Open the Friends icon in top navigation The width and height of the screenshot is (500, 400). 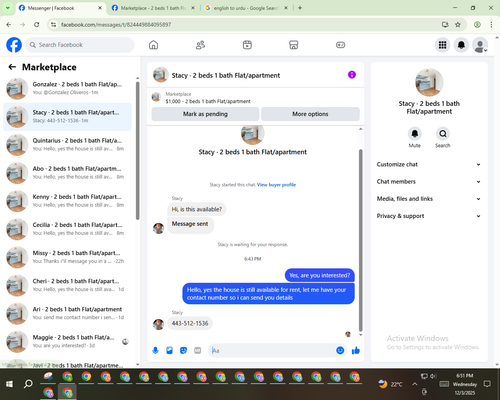200,45
